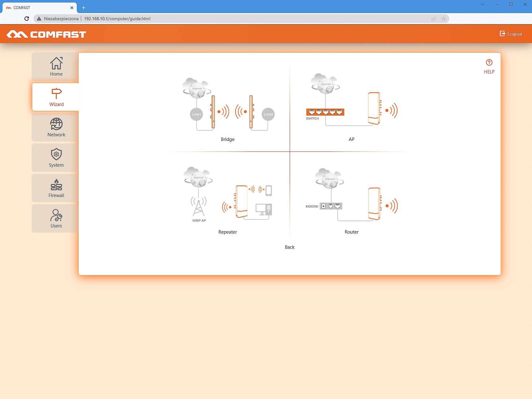
Task: Click the HELP text label
Action: (x=489, y=72)
